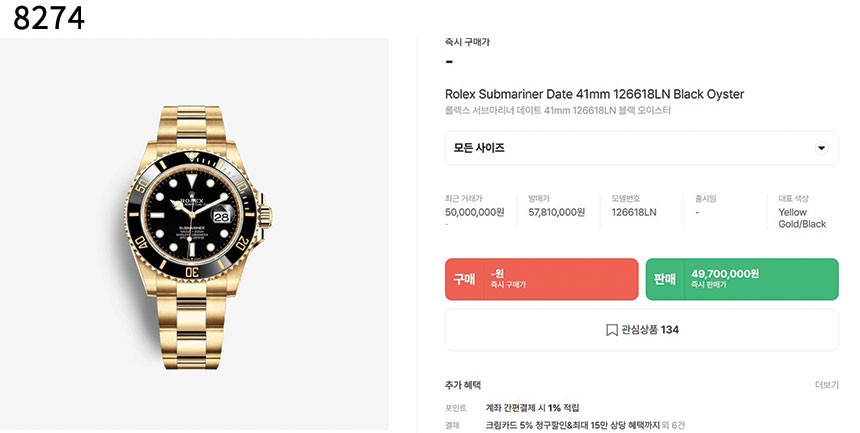Click the 최근 거래가 50,000,000원 value

[x=474, y=212]
